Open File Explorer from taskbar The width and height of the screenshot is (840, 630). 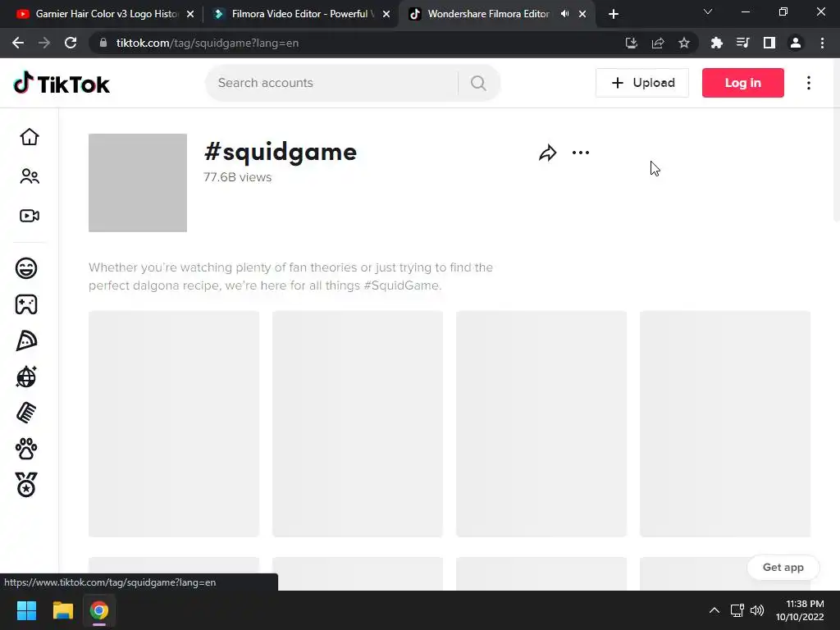tap(62, 610)
